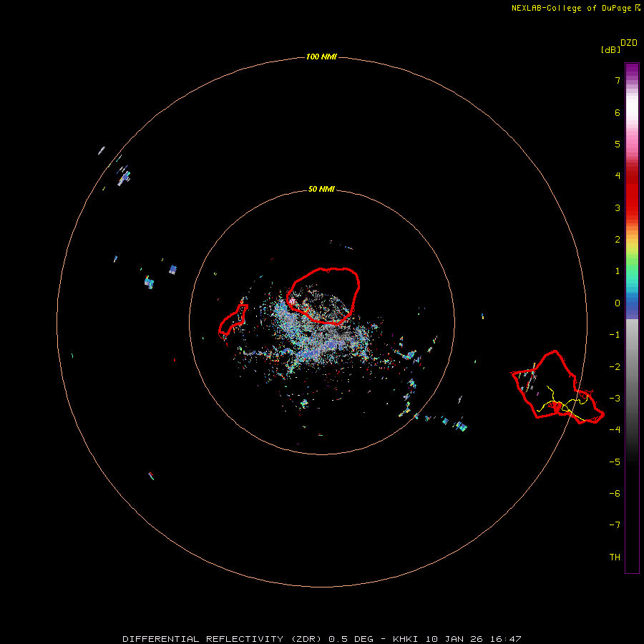644x644 pixels.
Task: Click the large red island outline near radar center
Action: pos(323,296)
